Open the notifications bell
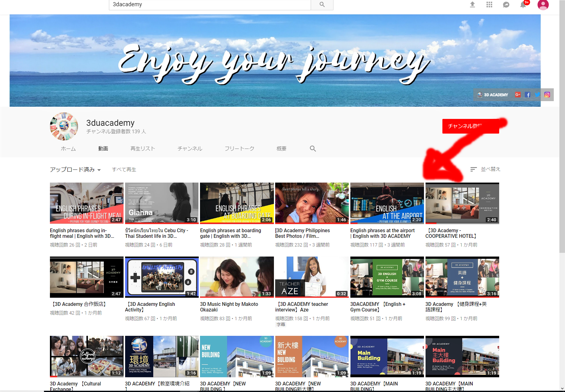The height and width of the screenshot is (392, 565). click(523, 5)
